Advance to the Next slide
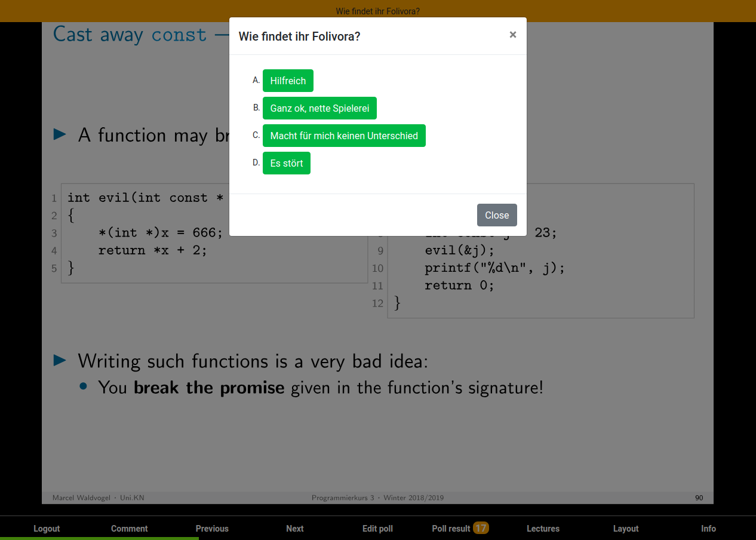Screen dimensions: 756x540 294,528
